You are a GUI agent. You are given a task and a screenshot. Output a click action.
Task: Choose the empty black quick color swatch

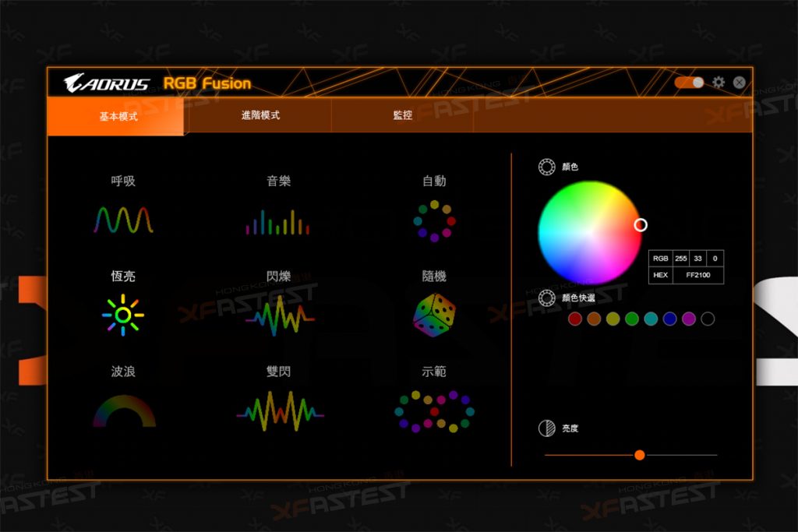(708, 319)
